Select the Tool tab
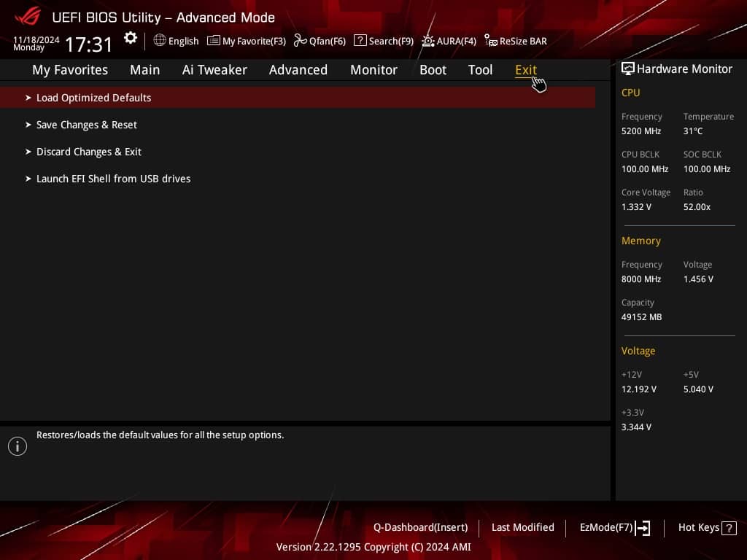The image size is (747, 560). point(480,70)
